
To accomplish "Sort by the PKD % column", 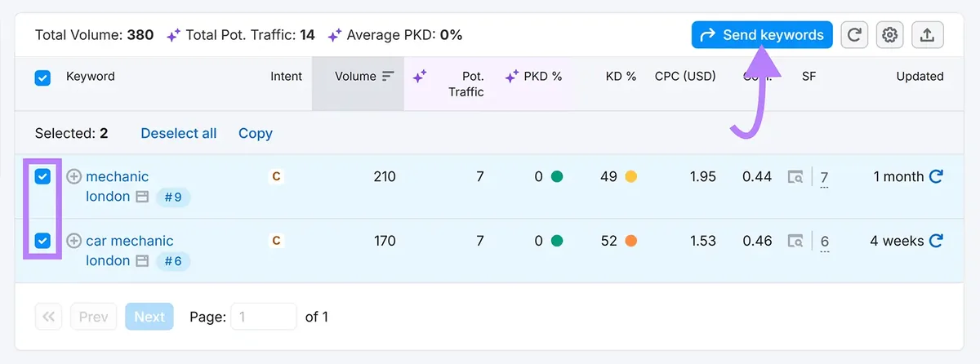I will pyautogui.click(x=543, y=76).
